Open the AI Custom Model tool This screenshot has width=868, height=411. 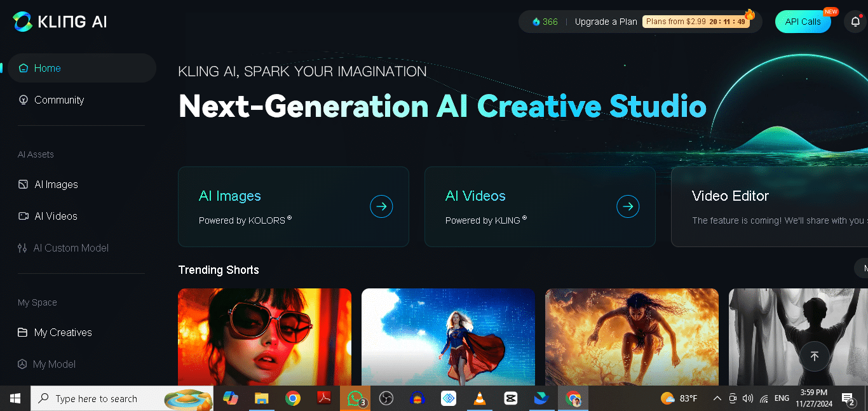pyautogui.click(x=71, y=248)
